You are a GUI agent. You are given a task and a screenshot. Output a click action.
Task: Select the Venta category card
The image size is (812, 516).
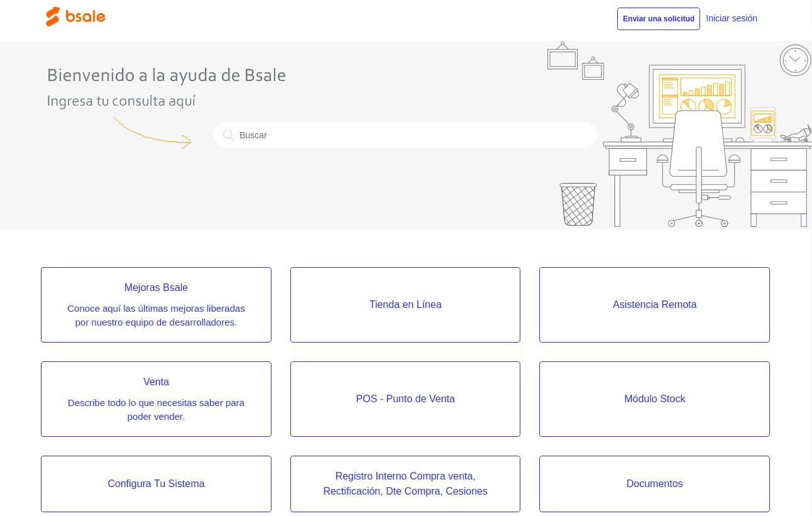[156, 399]
